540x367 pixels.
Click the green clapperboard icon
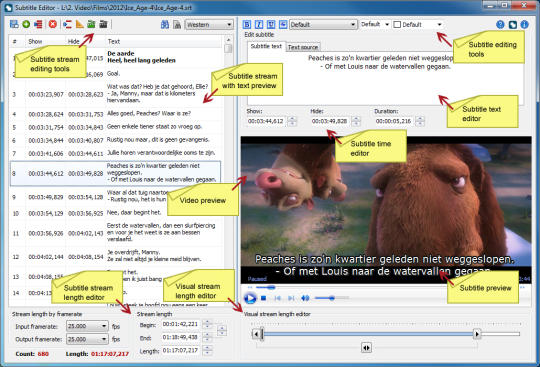(x=91, y=24)
